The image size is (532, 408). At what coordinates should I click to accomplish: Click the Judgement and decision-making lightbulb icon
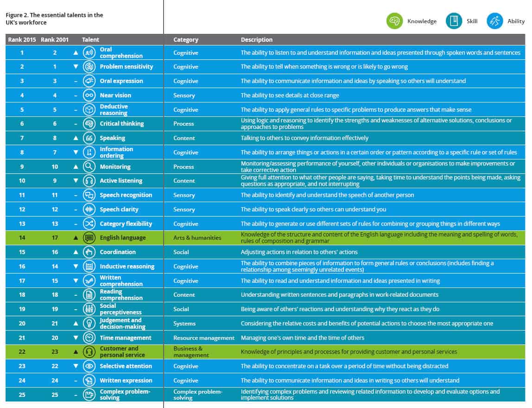pos(89,323)
